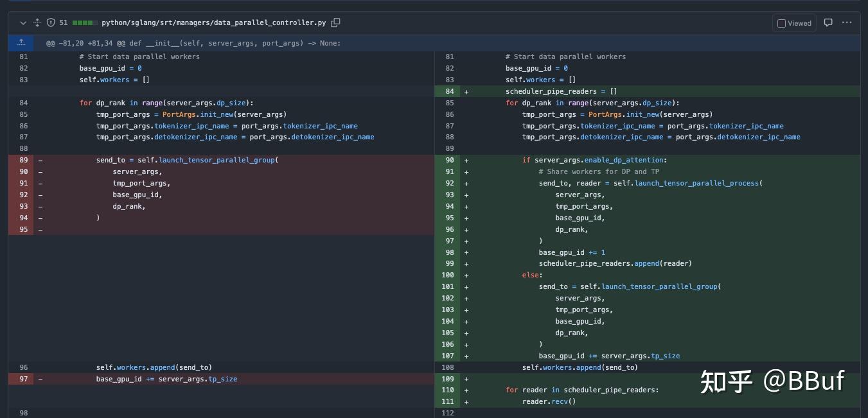The image size is (868, 418).
Task: Check the Viewed checkbox for this file
Action: tap(781, 23)
